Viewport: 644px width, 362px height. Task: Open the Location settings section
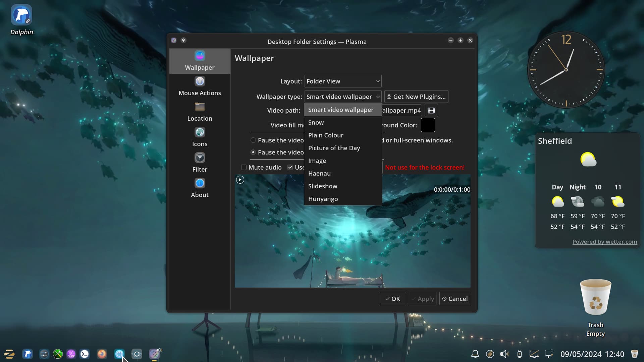click(200, 112)
